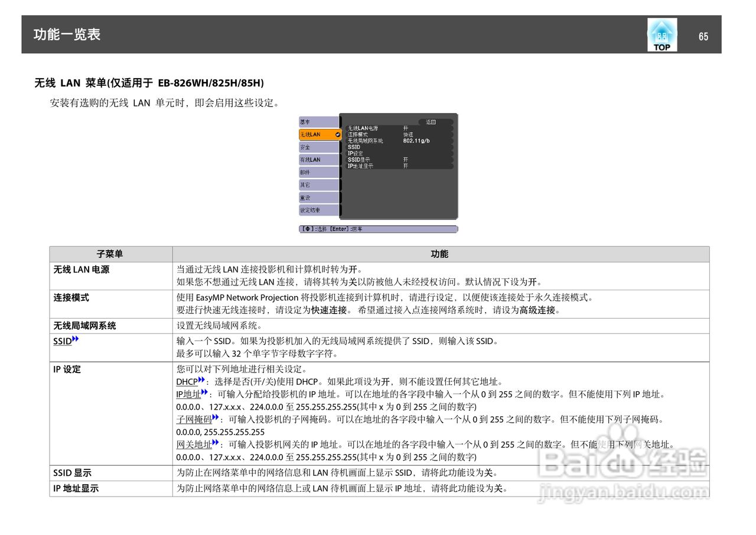756x535 pixels.
Task: Select the 安全 tab in projector menu image
Action: click(x=319, y=147)
